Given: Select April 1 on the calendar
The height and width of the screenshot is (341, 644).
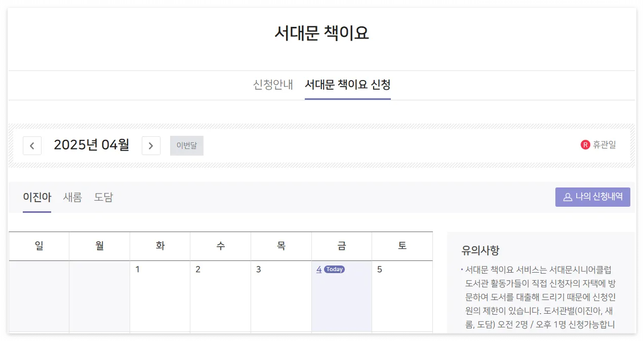Looking at the screenshot, I should pyautogui.click(x=138, y=269).
